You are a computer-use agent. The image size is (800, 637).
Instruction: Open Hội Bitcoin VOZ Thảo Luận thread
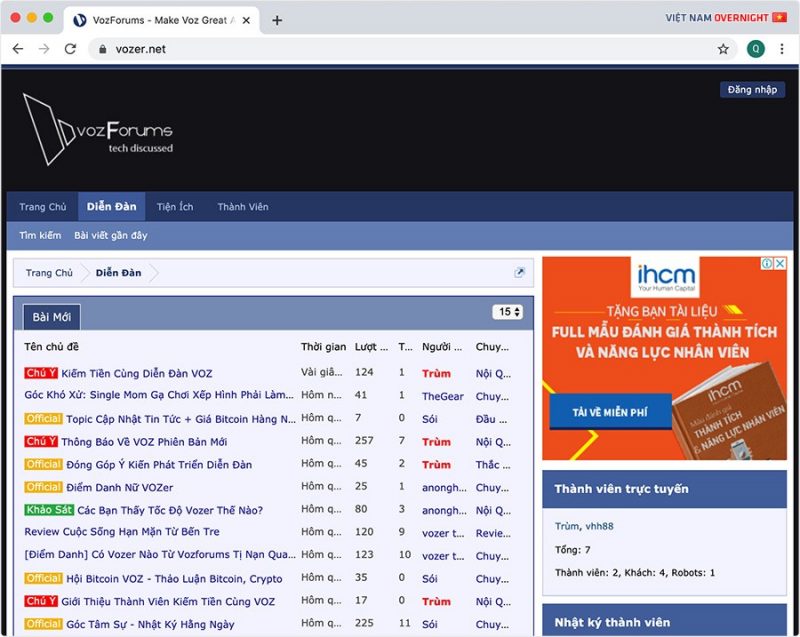[174, 579]
